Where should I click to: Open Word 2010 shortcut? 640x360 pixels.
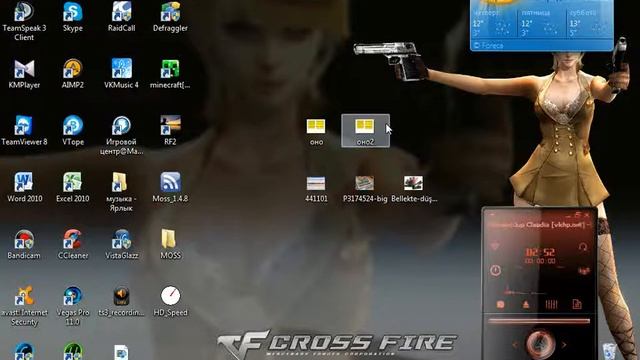tap(24, 187)
